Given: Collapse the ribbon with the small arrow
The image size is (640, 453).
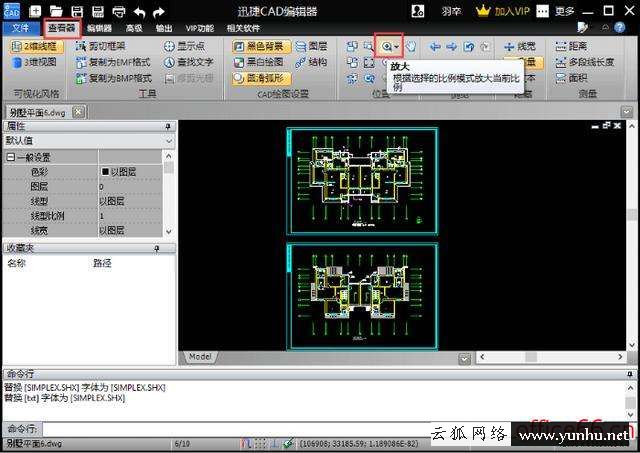Looking at the screenshot, I should click(x=605, y=27).
